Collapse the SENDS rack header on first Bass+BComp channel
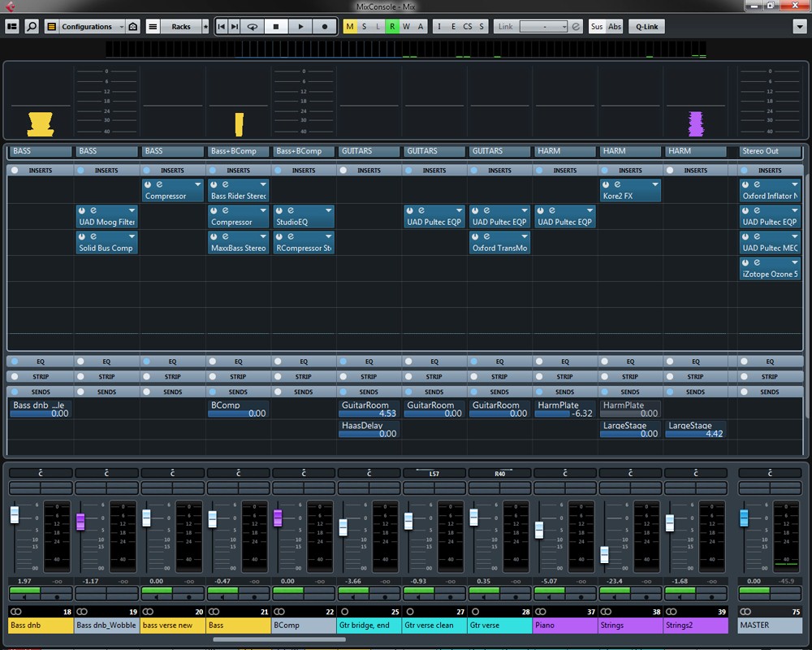The width and height of the screenshot is (812, 650). point(238,392)
